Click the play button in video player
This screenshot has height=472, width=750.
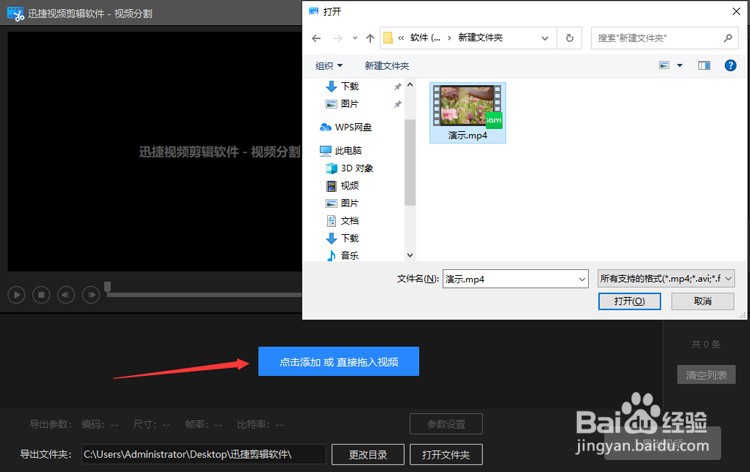click(x=16, y=295)
